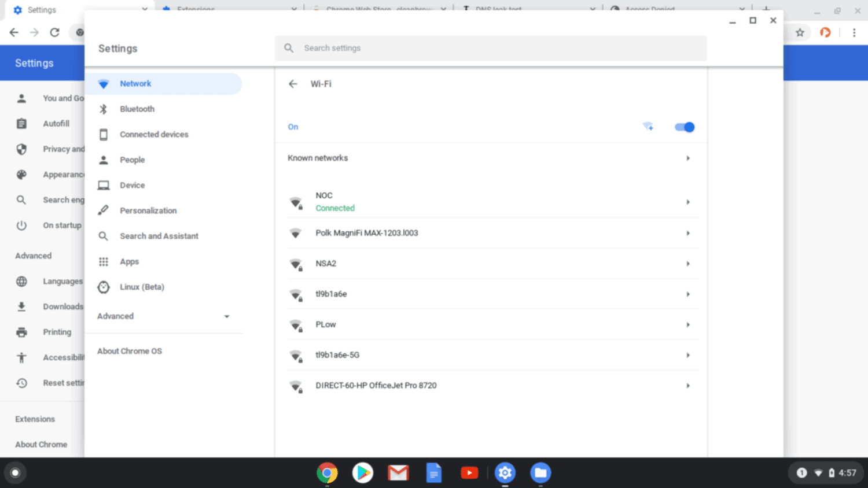
Task: Open the Bluetooth section
Action: coord(164,109)
